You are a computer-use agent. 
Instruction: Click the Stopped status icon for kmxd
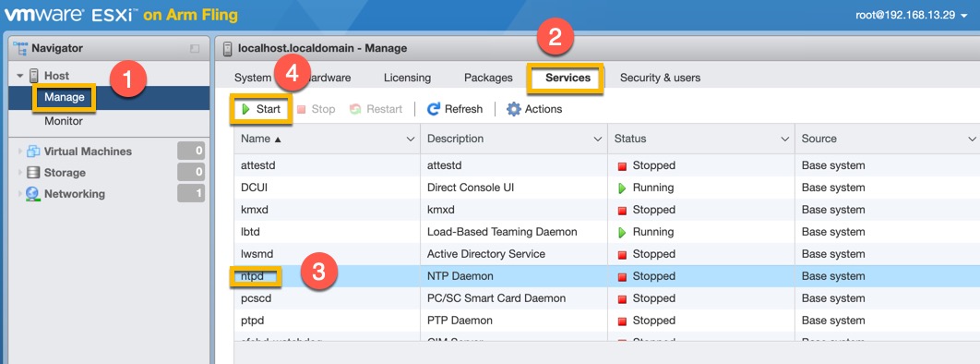[x=622, y=210]
